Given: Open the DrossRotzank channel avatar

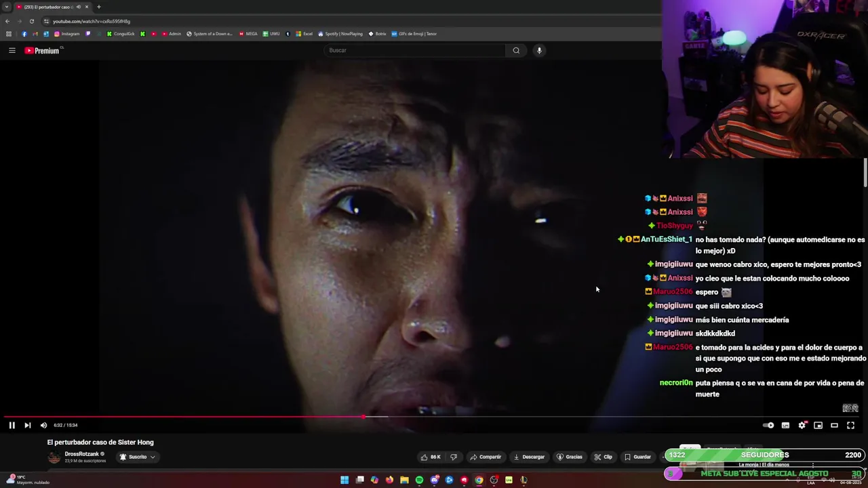Looking at the screenshot, I should (54, 457).
